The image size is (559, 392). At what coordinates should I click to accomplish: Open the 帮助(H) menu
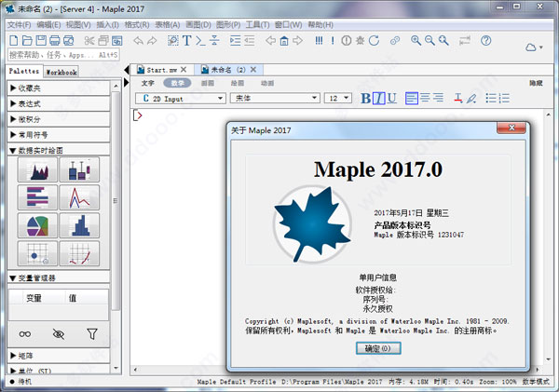[x=320, y=25]
